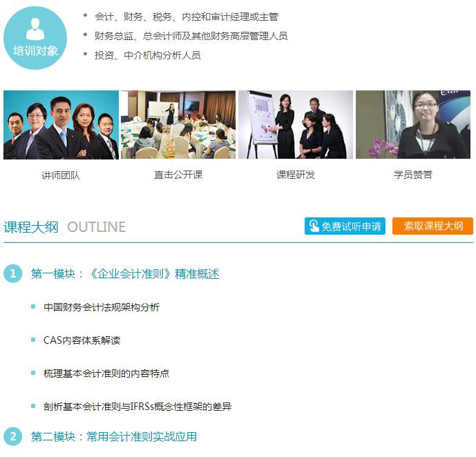Click the hand pointer icon in 免费试听申请
This screenshot has height=457, width=476.
tap(314, 226)
